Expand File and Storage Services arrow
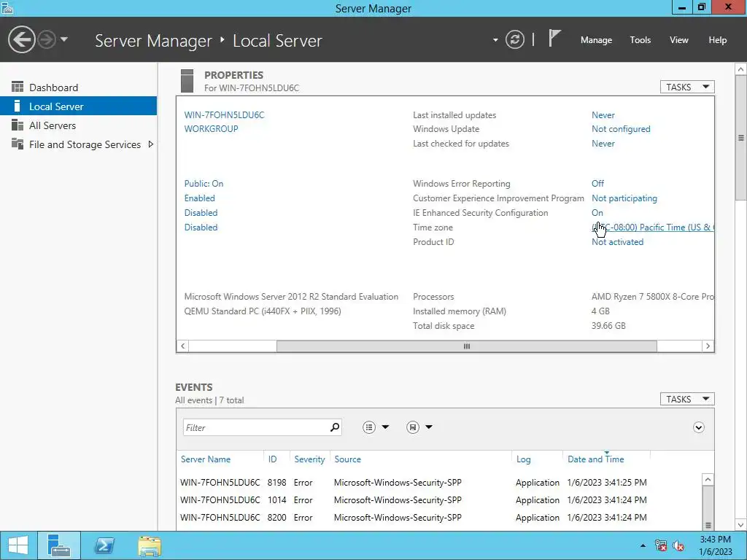 tap(150, 144)
